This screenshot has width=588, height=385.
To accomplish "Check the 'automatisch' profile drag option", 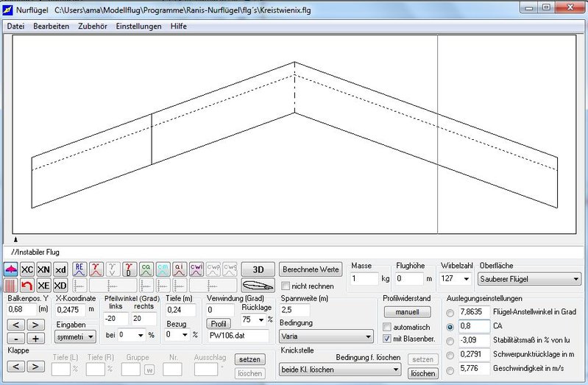I will pos(387,327).
